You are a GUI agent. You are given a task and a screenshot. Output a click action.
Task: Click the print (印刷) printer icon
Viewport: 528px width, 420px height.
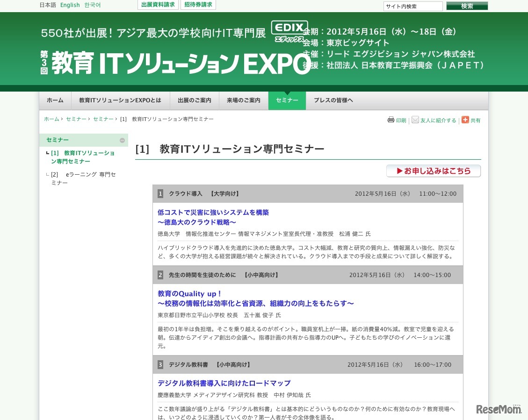tap(391, 120)
